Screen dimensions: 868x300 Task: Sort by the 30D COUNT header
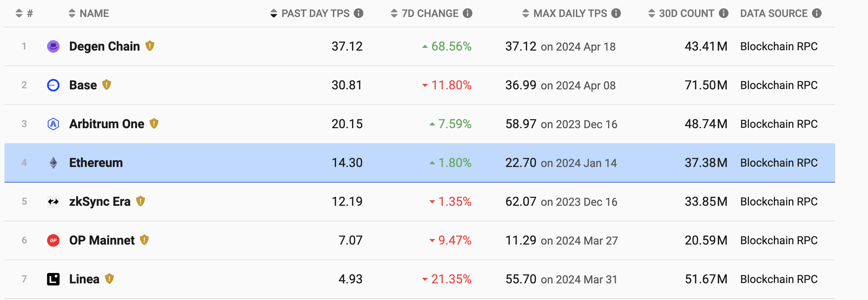click(687, 14)
